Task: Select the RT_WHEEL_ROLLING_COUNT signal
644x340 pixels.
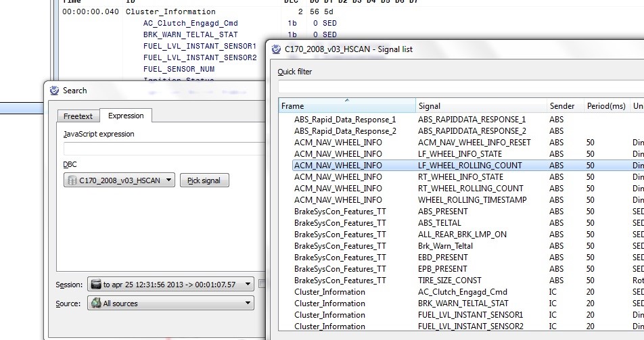Action: pyautogui.click(x=471, y=189)
